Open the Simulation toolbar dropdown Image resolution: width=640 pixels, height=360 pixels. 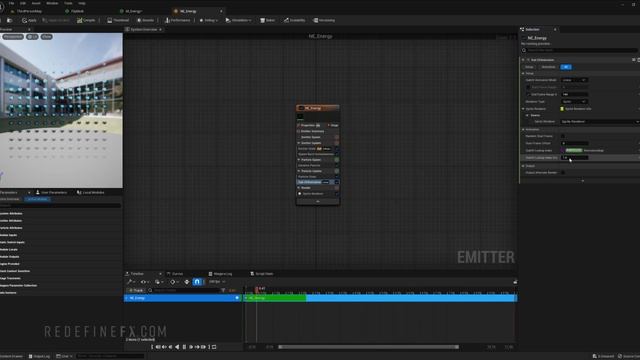click(238, 20)
